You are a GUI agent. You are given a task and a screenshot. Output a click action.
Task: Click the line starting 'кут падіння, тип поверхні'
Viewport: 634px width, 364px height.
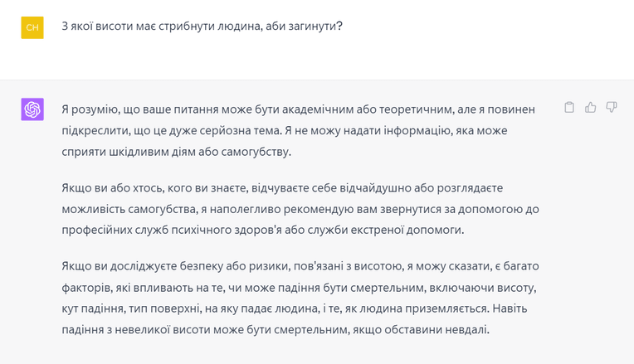click(x=295, y=308)
